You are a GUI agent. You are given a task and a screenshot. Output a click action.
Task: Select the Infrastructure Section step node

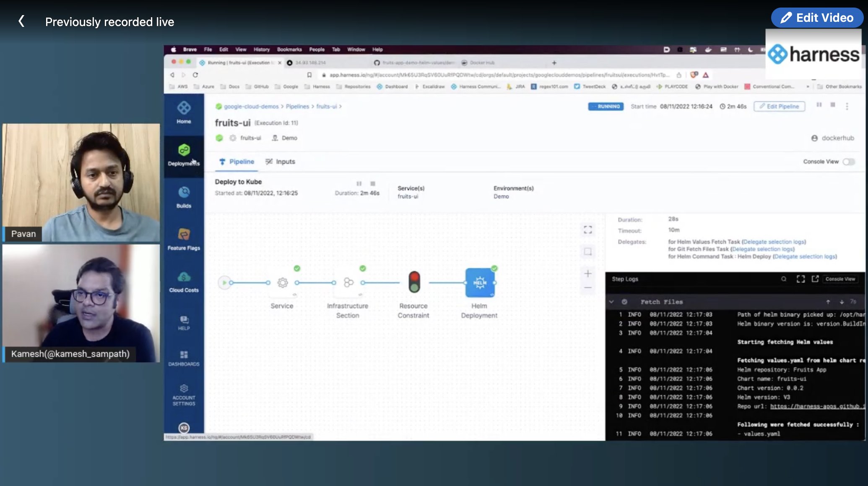click(348, 282)
